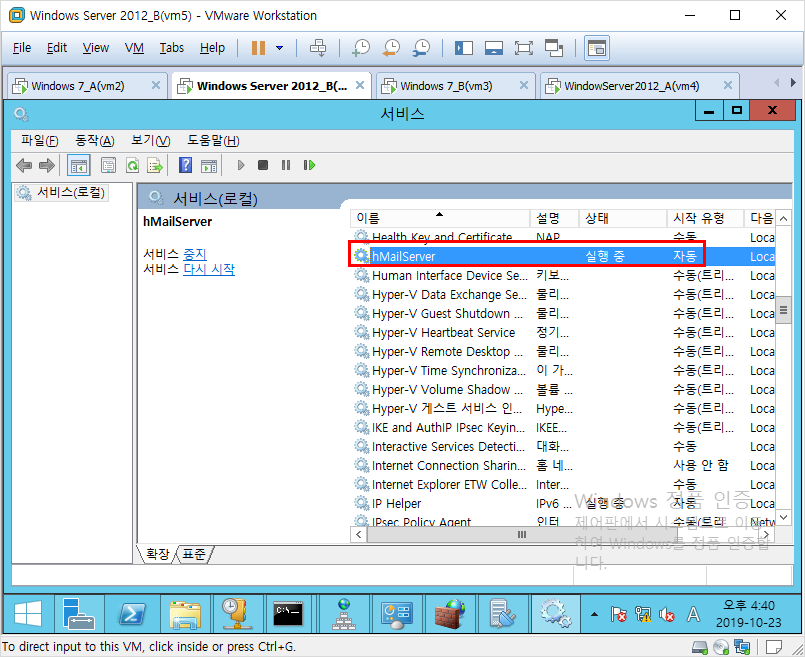Click the vertical scrollbar down arrow
Viewport: 805px width, 657px height.
point(783,517)
